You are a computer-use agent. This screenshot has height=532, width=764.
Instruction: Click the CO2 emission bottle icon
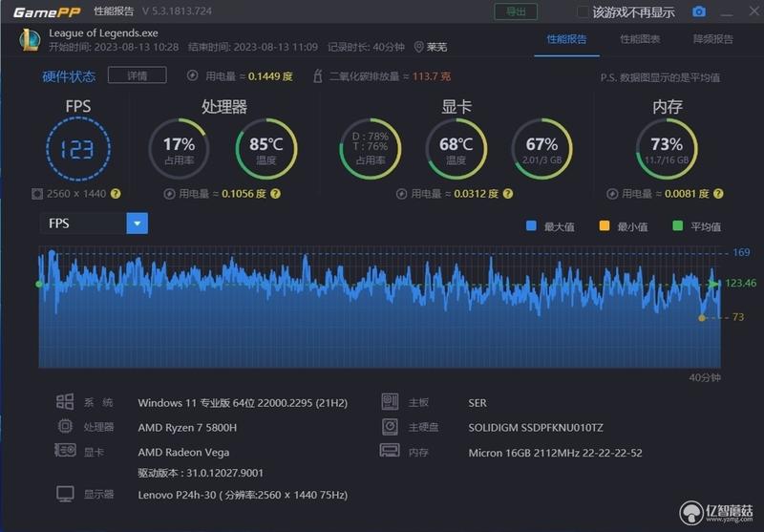(318, 75)
